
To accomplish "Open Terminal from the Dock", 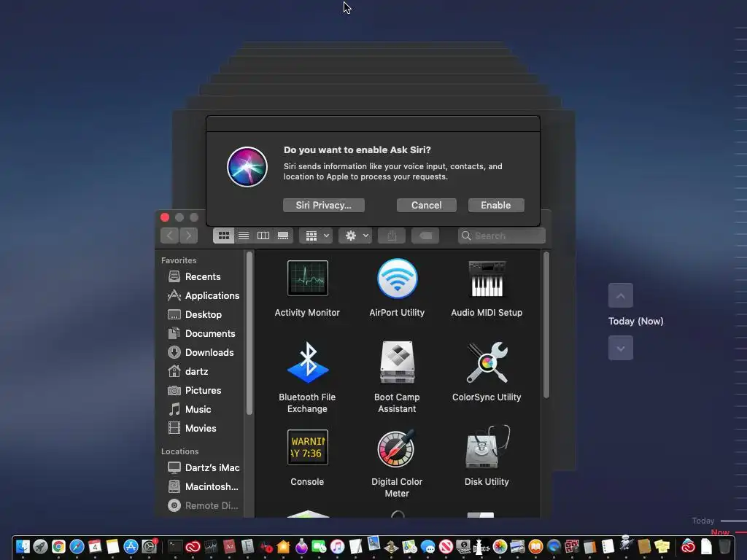I will pyautogui.click(x=175, y=546).
